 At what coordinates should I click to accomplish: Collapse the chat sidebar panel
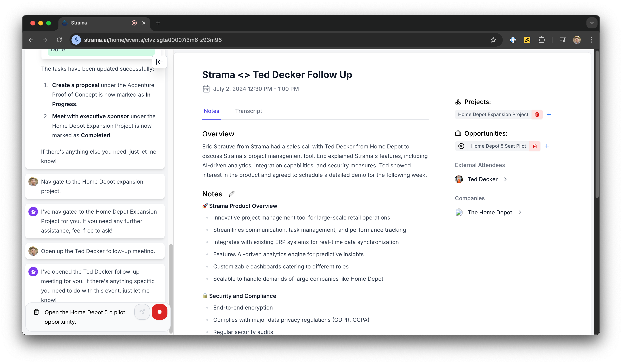click(x=160, y=62)
